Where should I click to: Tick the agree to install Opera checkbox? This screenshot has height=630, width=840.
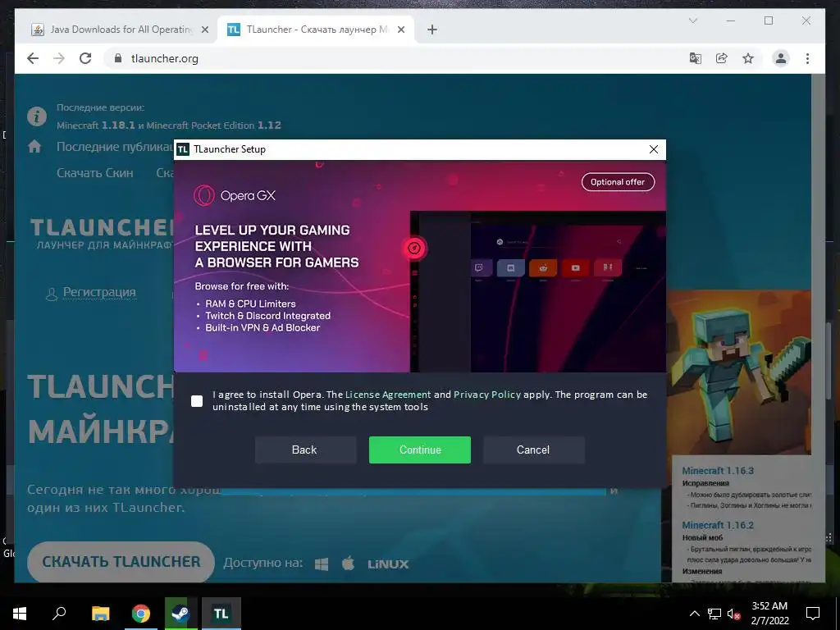[197, 400]
